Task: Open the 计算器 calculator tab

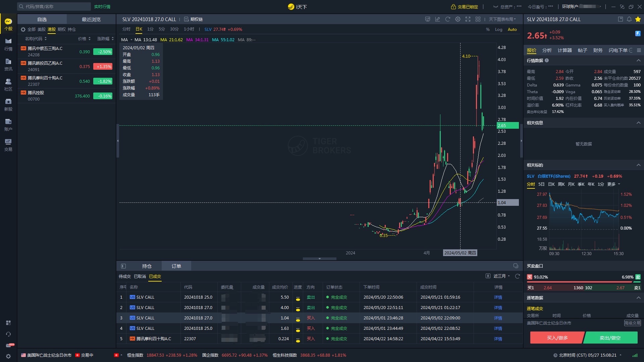Action: click(565, 50)
